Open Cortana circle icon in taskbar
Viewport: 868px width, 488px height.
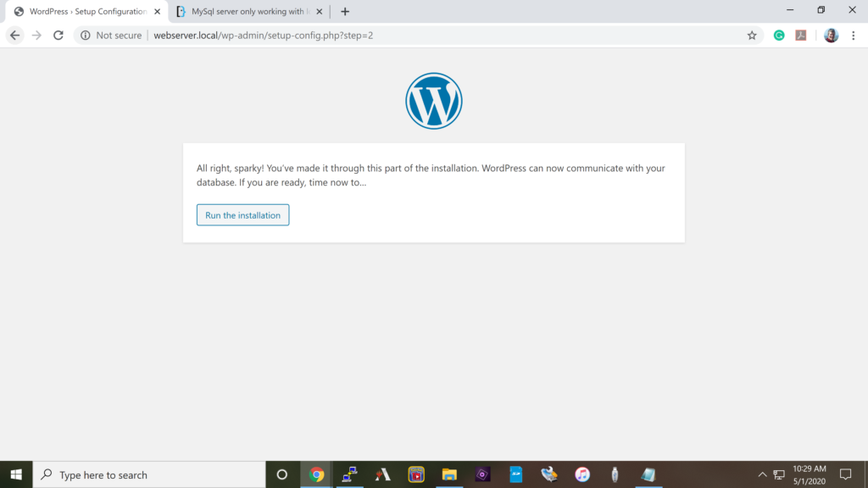[x=281, y=474]
